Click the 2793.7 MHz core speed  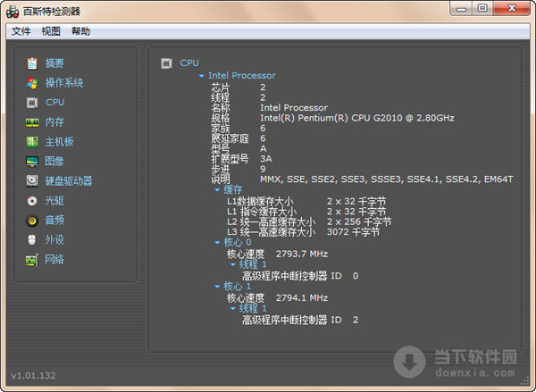(x=302, y=254)
